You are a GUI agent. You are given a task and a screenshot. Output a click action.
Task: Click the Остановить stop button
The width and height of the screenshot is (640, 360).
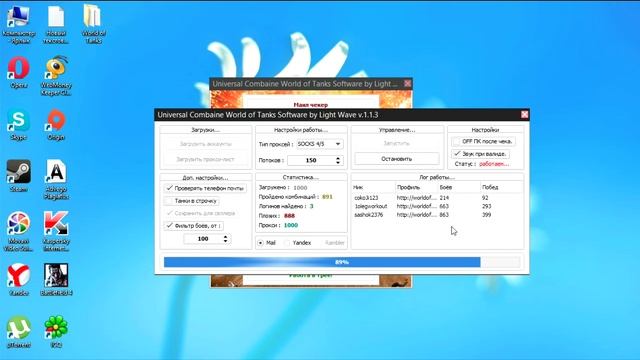[x=397, y=159]
